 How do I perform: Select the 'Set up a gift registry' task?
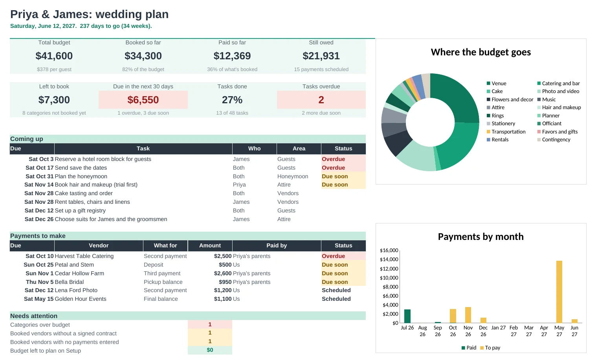[x=80, y=210]
